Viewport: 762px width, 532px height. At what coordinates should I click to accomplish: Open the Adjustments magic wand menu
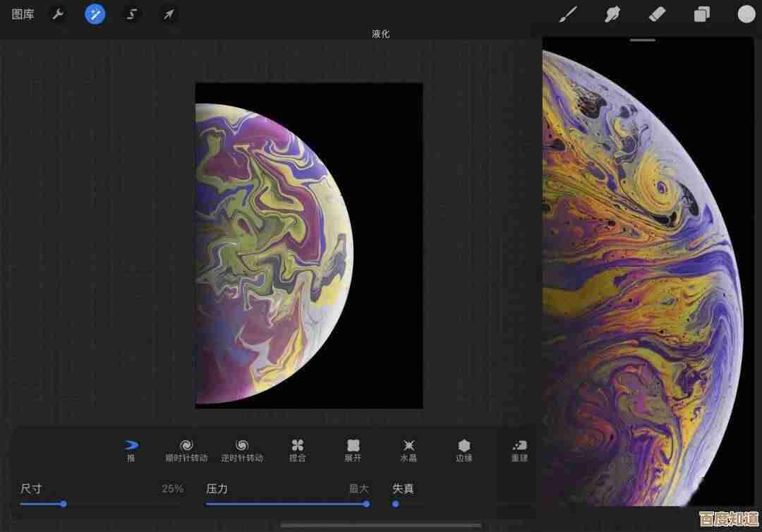tap(95, 14)
